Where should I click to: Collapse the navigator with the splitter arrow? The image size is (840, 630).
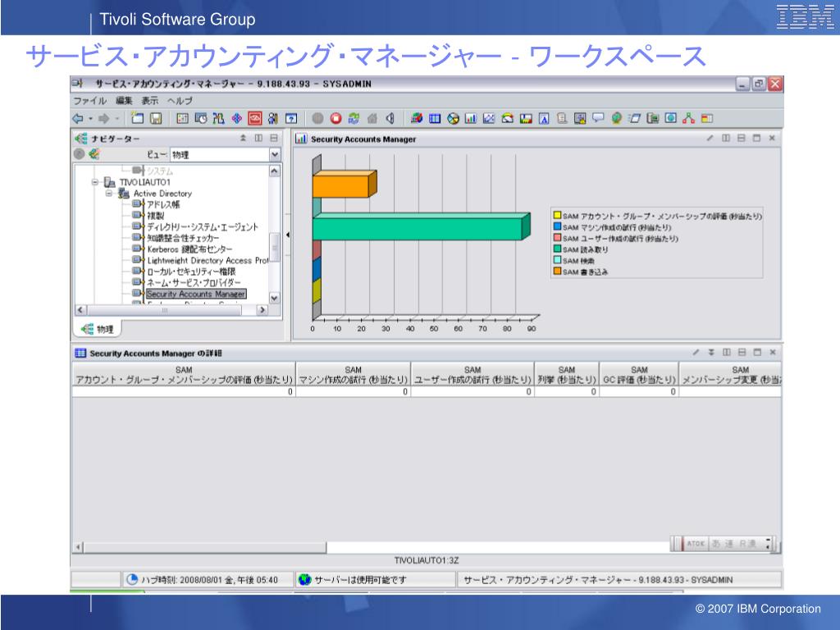(288, 235)
